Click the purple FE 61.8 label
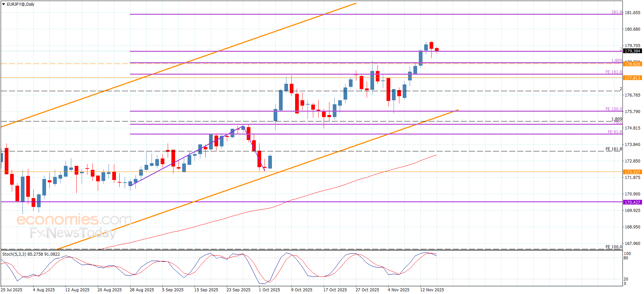The width and height of the screenshot is (644, 294). click(x=615, y=132)
